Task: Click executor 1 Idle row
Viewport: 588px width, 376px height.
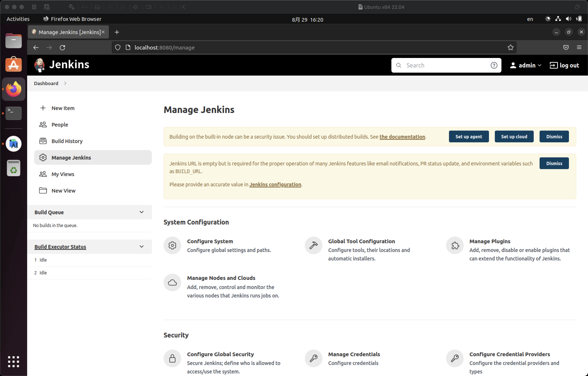Action: 89,260
